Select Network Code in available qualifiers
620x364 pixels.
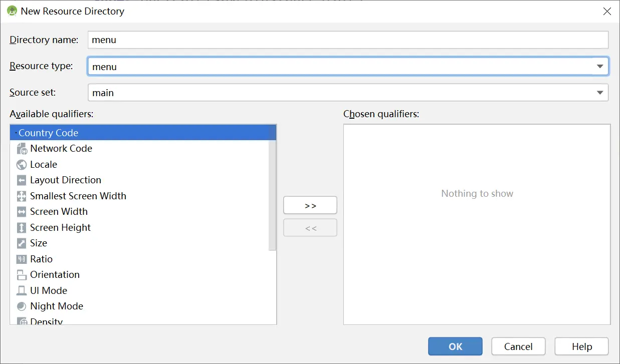[139, 149]
